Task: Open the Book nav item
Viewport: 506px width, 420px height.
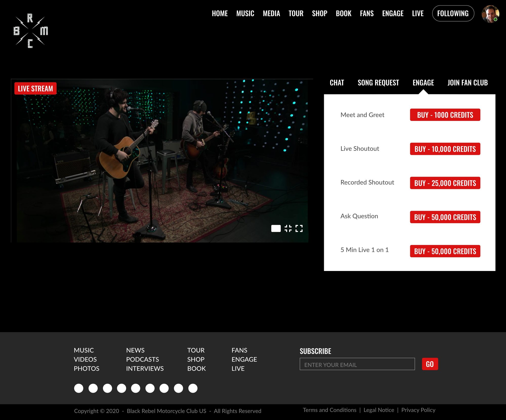Action: click(343, 13)
